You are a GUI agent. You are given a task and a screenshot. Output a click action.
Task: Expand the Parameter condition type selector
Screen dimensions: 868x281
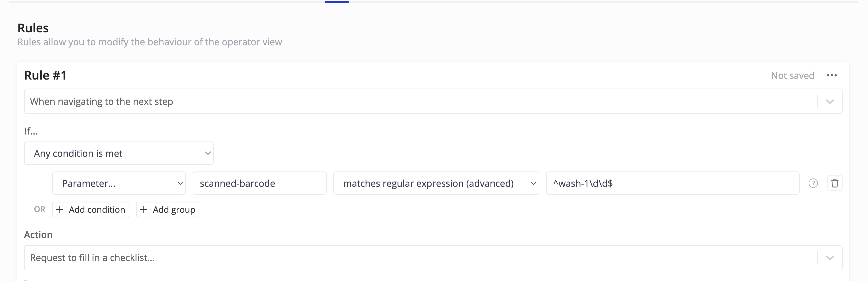tap(119, 183)
